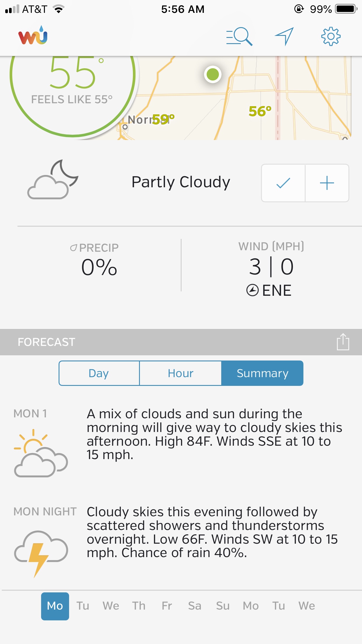
Task: Tap the partly cloudy moon icon
Action: 53,180
